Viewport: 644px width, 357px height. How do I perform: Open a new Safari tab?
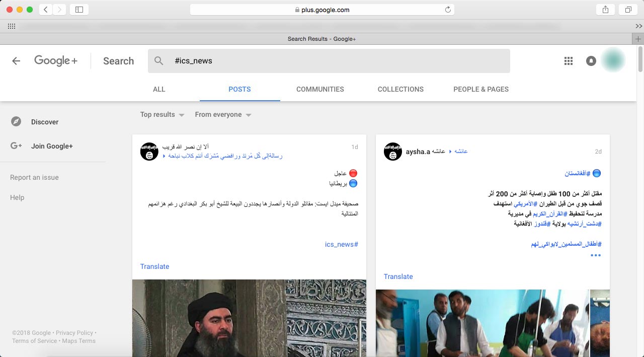638,39
